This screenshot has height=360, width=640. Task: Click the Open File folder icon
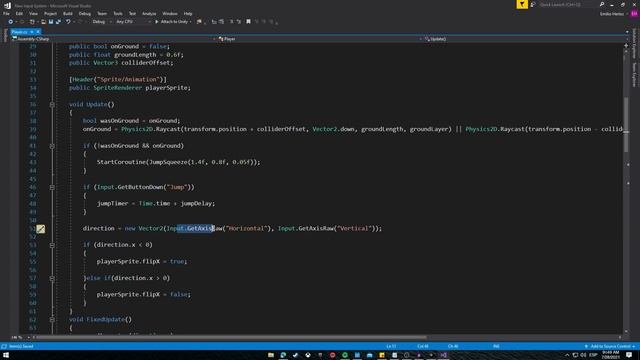pos(43,22)
